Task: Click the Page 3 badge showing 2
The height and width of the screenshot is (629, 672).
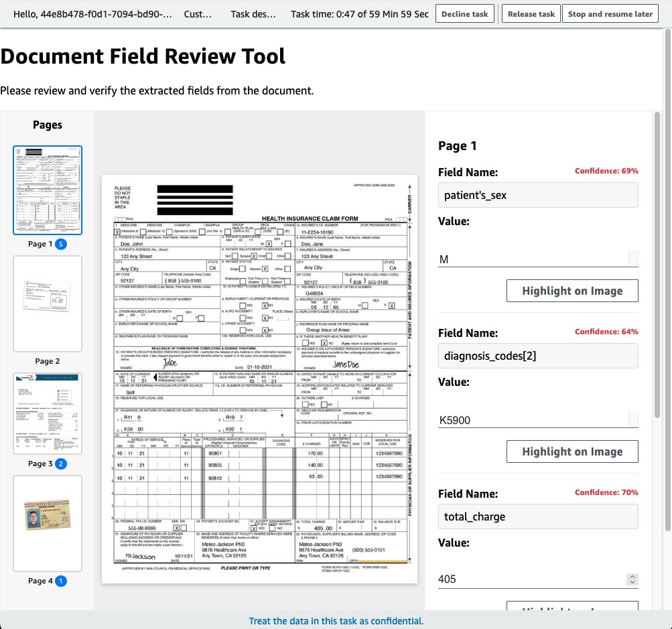Action: coord(61,464)
